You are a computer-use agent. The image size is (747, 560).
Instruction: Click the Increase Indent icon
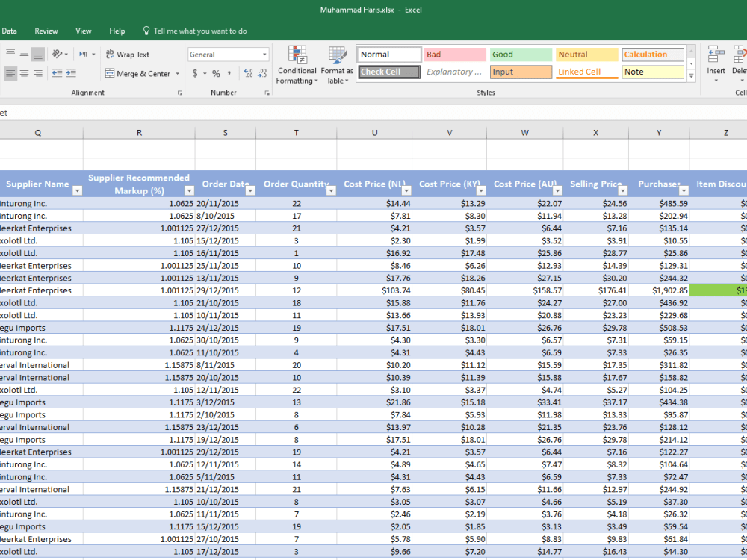click(70, 73)
